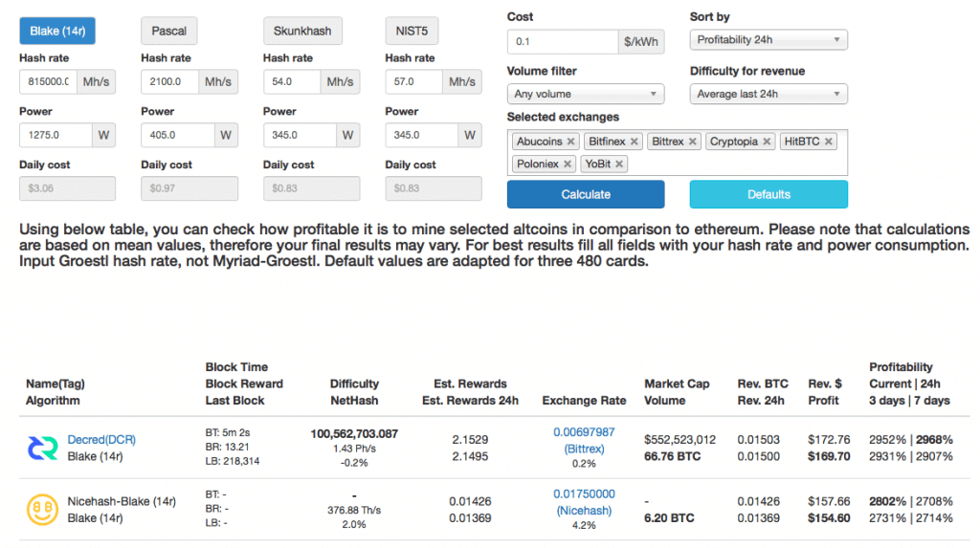The width and height of the screenshot is (980, 548).
Task: Enable the Skunkhash algorithm
Action: pos(302,32)
